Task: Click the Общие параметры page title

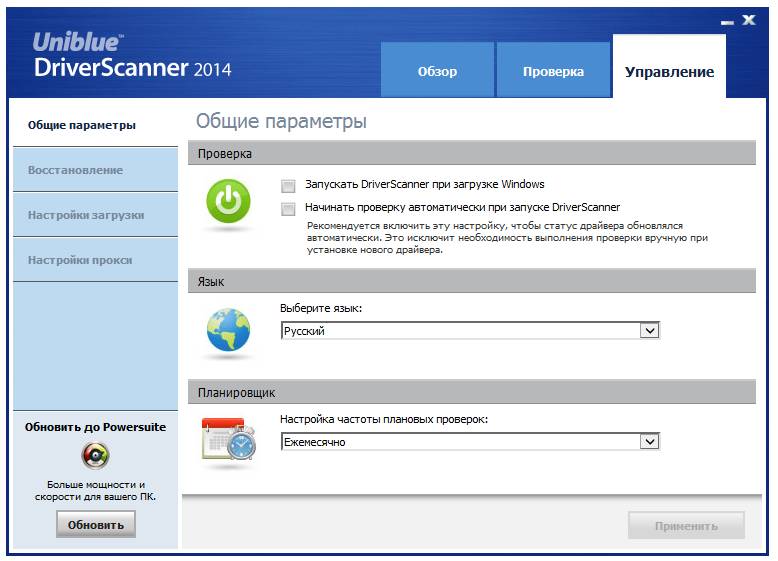Action: pyautogui.click(x=281, y=121)
